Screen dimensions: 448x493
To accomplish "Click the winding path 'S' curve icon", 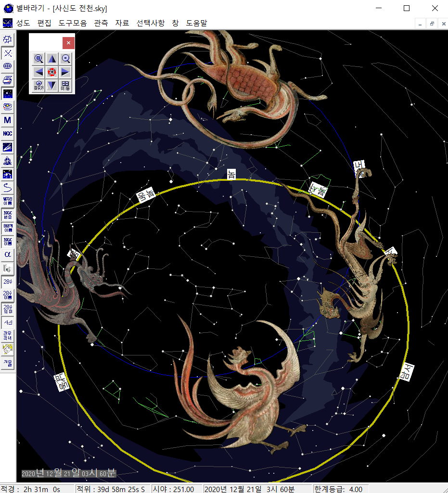I will pyautogui.click(x=8, y=188).
